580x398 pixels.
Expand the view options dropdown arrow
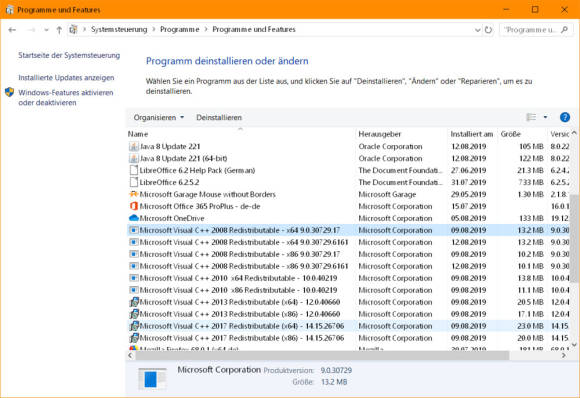point(545,117)
